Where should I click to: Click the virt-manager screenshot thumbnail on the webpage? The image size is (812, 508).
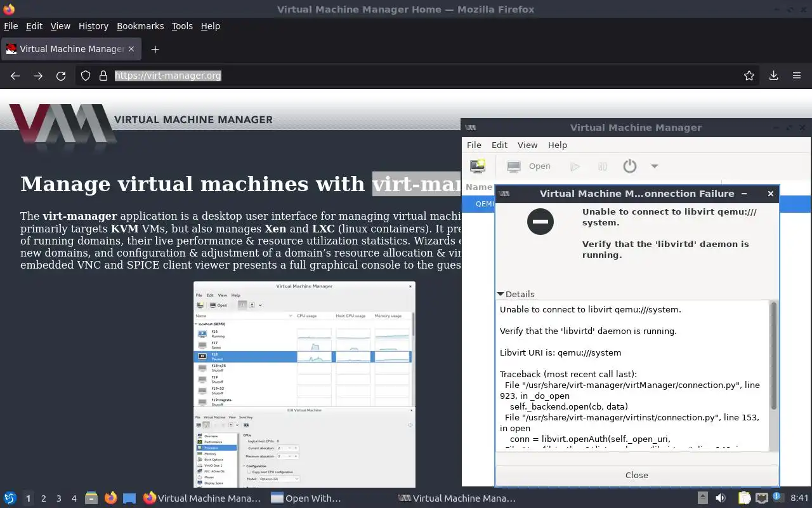click(304, 385)
